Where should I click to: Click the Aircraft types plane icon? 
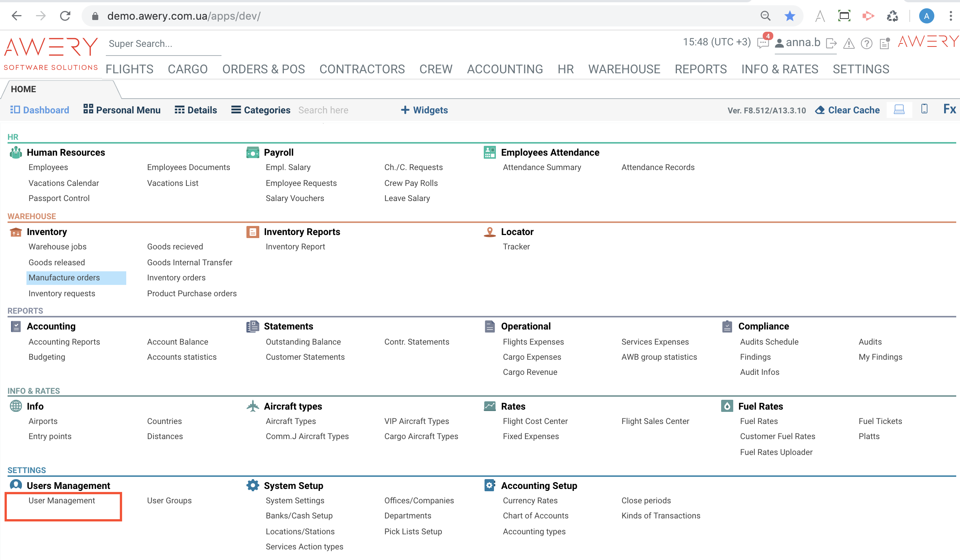coord(252,406)
